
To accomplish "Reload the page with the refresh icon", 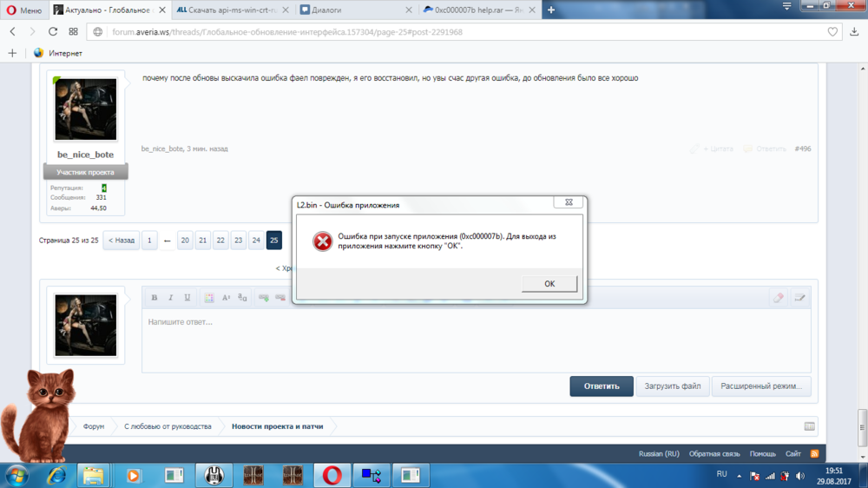I will point(53,31).
